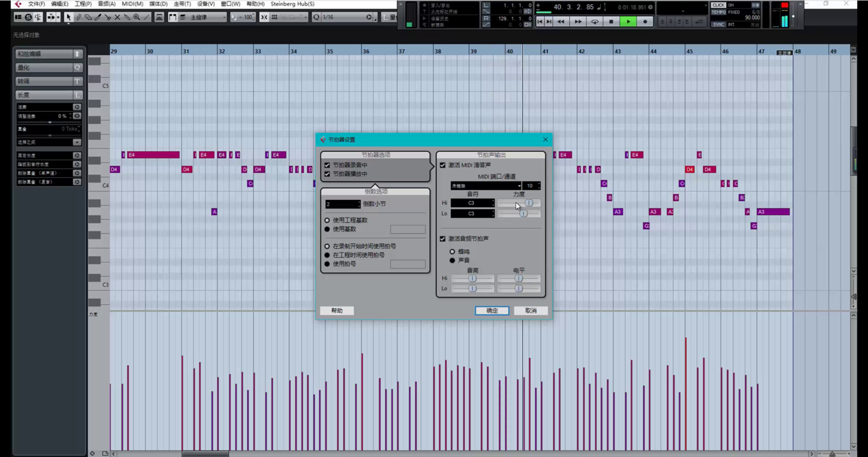The height and width of the screenshot is (457, 868).
Task: Select 在录制开始时间使用拍号 radio option
Action: coord(327,246)
